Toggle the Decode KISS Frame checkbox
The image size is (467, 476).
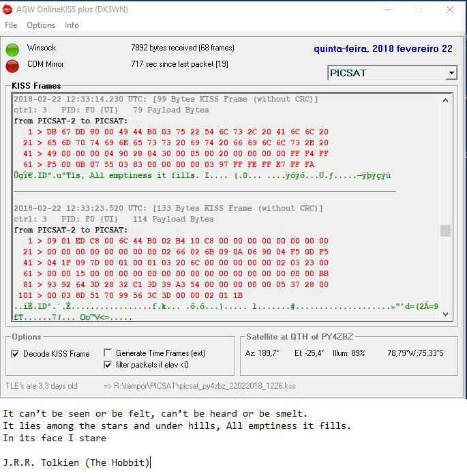pyautogui.click(x=15, y=354)
